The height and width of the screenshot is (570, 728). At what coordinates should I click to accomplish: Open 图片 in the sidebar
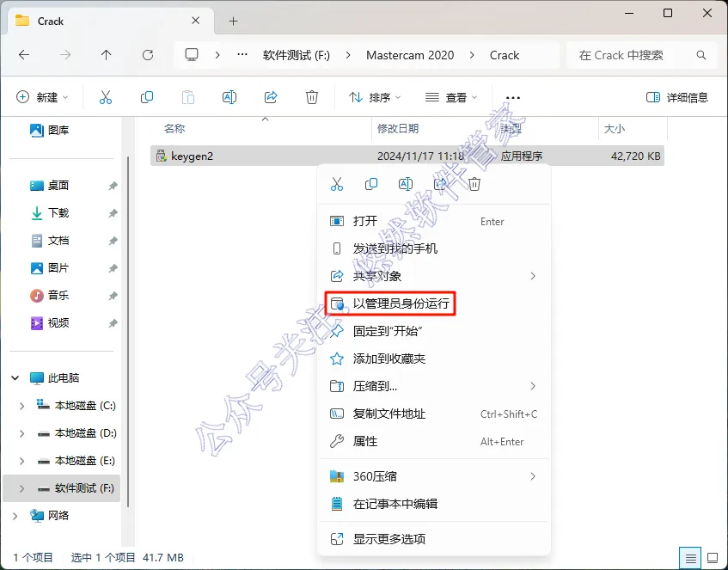(x=49, y=267)
